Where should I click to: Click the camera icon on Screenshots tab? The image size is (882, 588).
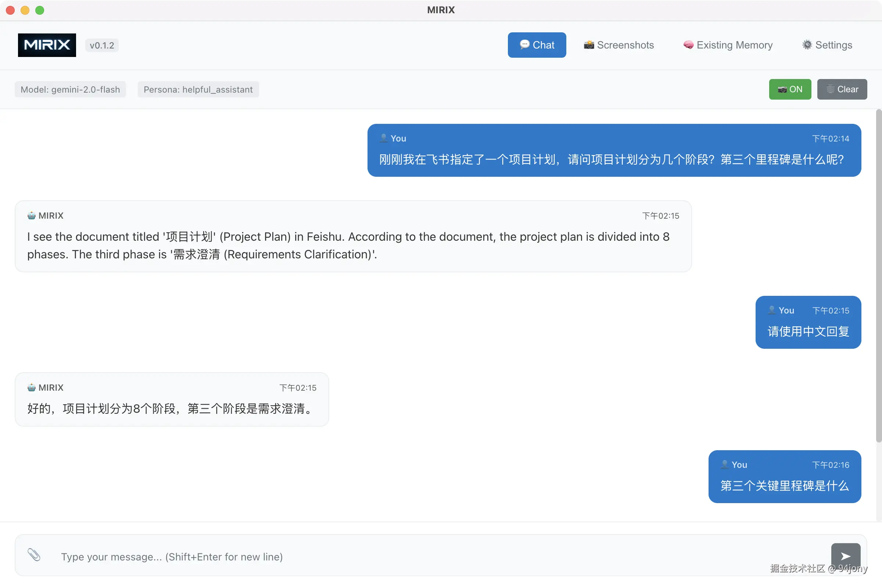point(589,45)
